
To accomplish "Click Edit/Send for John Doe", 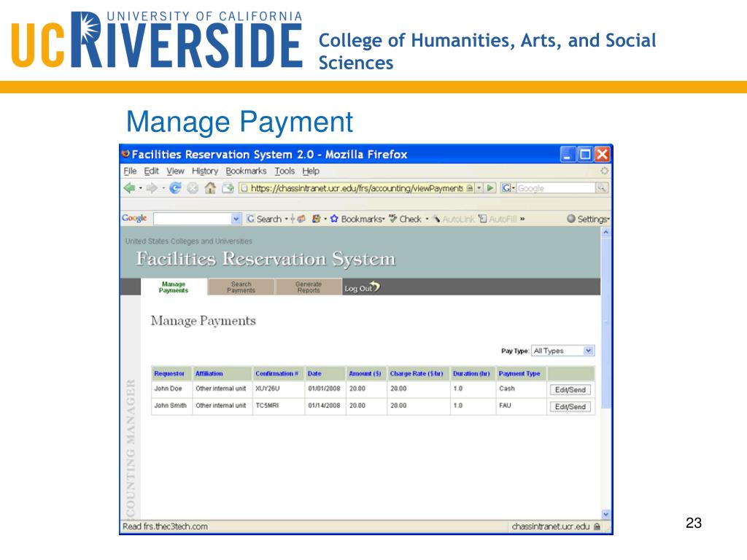I will click(x=570, y=389).
